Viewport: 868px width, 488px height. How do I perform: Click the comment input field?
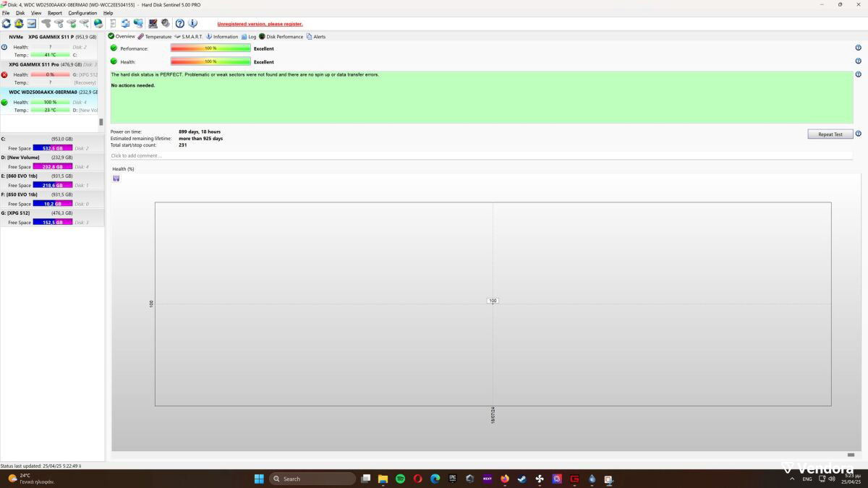(481, 155)
